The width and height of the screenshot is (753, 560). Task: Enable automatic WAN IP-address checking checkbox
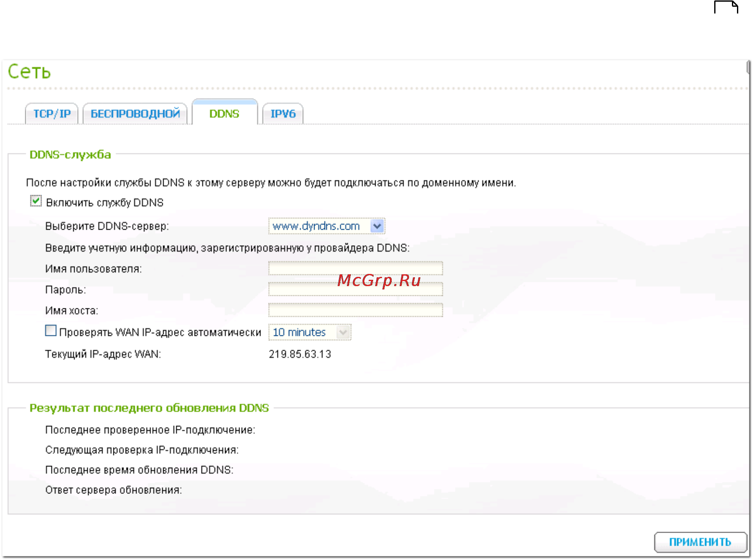coord(51,331)
